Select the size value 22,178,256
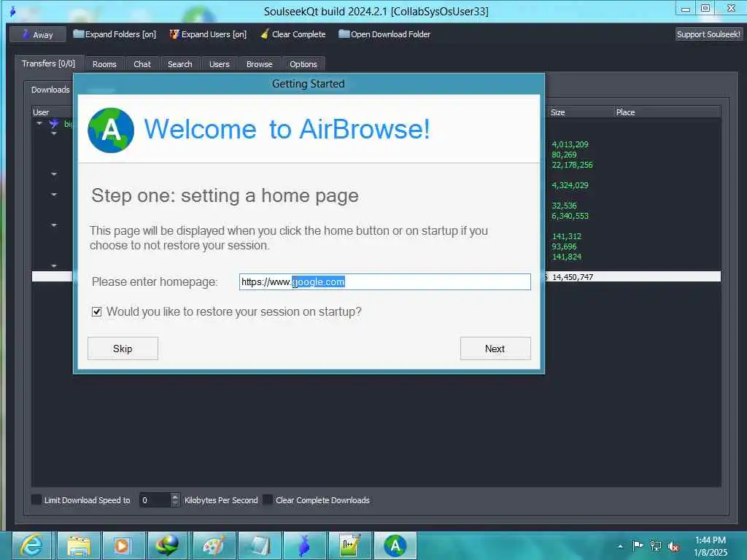The image size is (747, 560). (572, 165)
